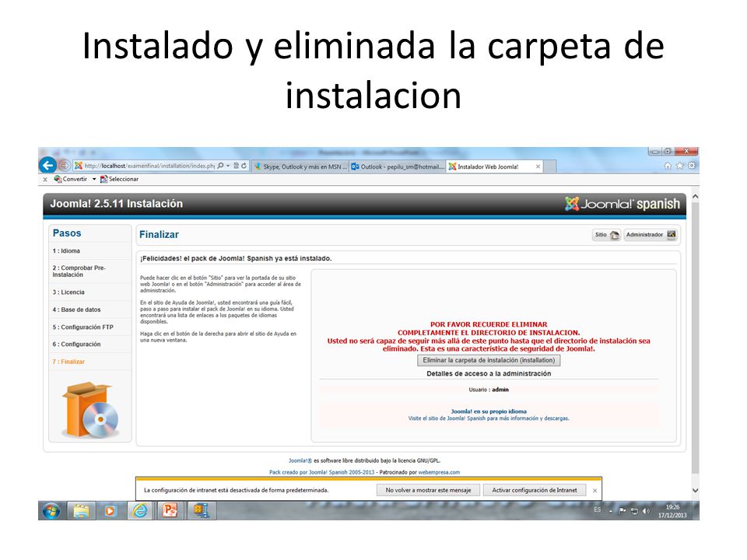Expand the Convertir dropdown arrow

(94, 179)
